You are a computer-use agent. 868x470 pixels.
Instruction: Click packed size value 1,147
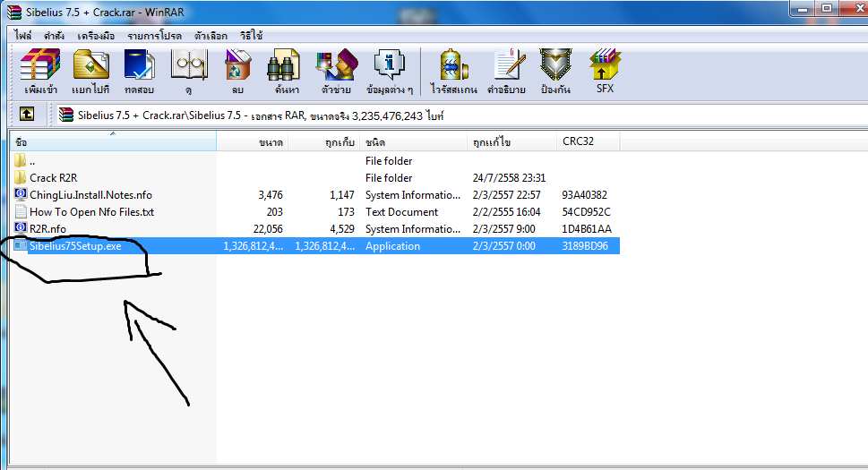(341, 195)
